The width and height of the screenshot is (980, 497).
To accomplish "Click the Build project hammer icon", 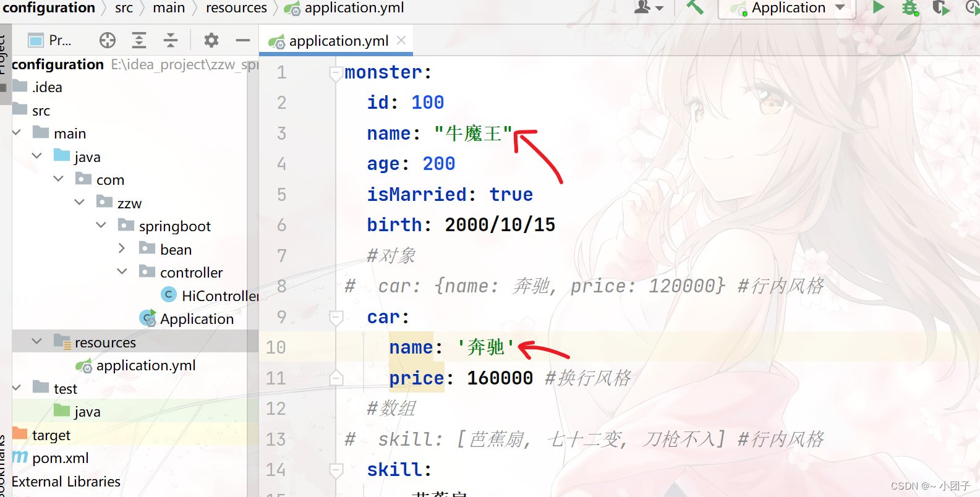I will [x=695, y=7].
